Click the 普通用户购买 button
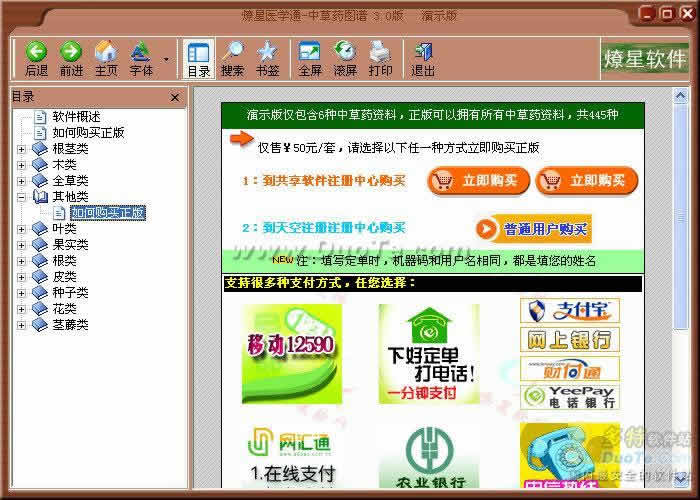This screenshot has height=500, width=700. pyautogui.click(x=533, y=229)
